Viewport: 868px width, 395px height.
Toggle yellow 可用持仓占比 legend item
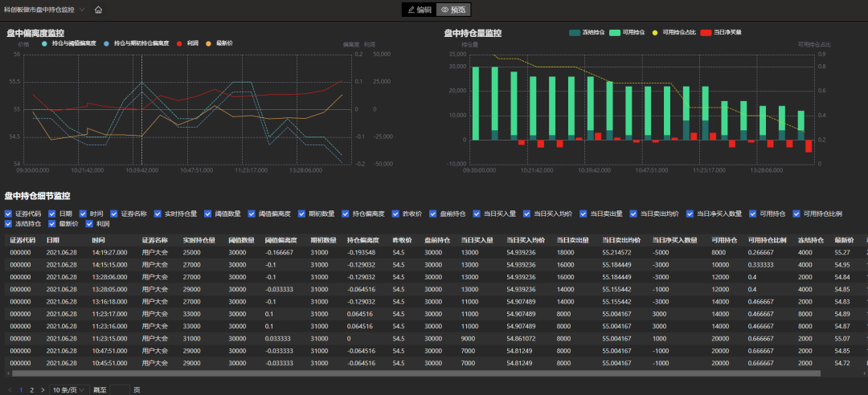(674, 33)
